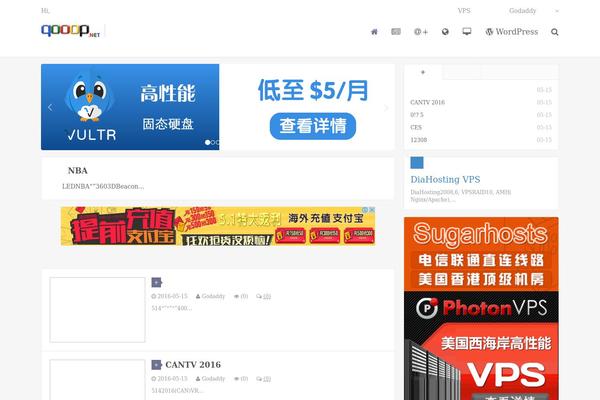Image resolution: width=600 pixels, height=400 pixels.
Task: Open the card icon navigation item
Action: click(396, 31)
